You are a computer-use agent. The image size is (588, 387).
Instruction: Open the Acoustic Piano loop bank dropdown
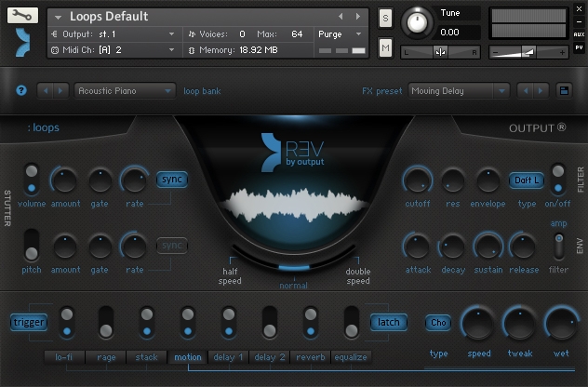[125, 91]
